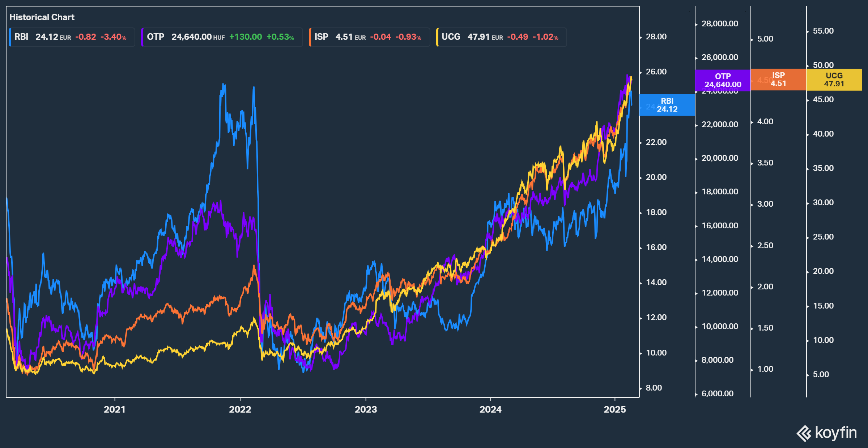Click the koyfin logo
Image resolution: width=868 pixels, height=448 pixels.
point(826,433)
